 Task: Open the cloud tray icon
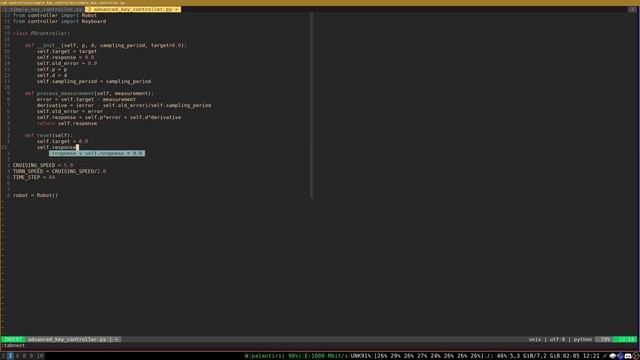(x=613, y=356)
